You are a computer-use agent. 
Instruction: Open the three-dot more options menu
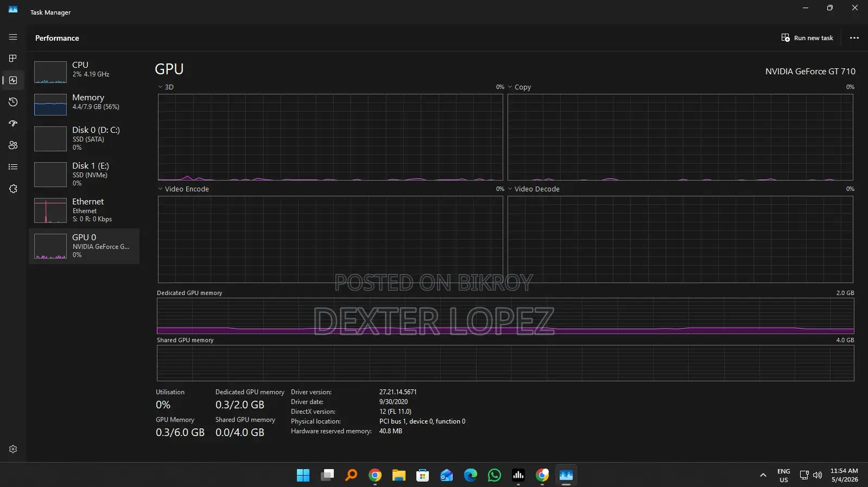click(854, 38)
